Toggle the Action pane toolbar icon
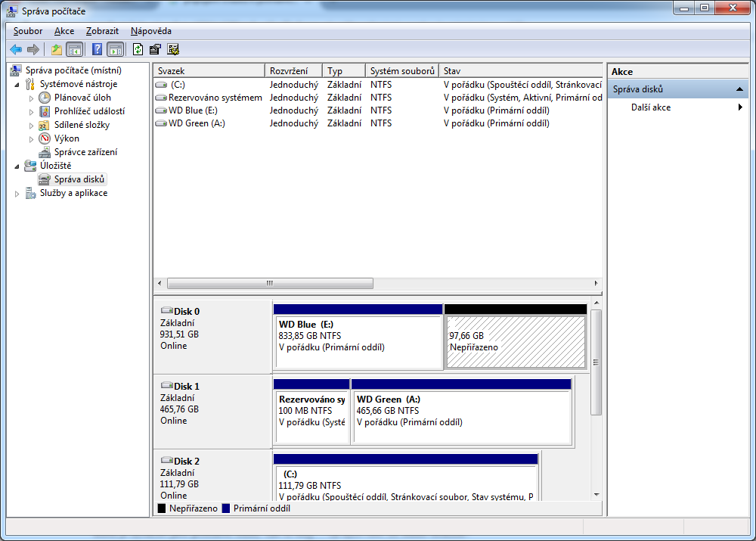The height and width of the screenshot is (541, 756). pos(115,49)
